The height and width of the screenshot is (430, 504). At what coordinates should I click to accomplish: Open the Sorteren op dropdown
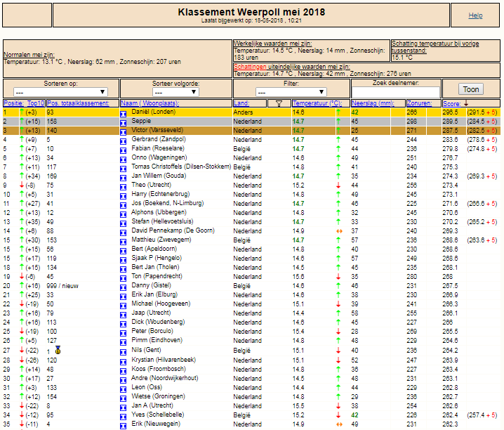pos(60,92)
